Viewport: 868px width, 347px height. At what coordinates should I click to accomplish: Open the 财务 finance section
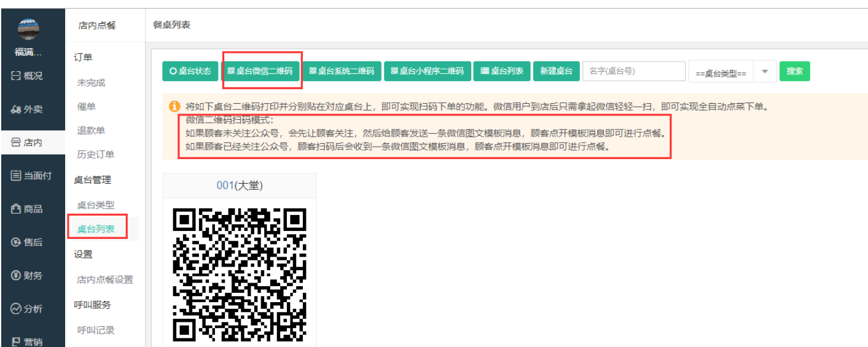27,275
